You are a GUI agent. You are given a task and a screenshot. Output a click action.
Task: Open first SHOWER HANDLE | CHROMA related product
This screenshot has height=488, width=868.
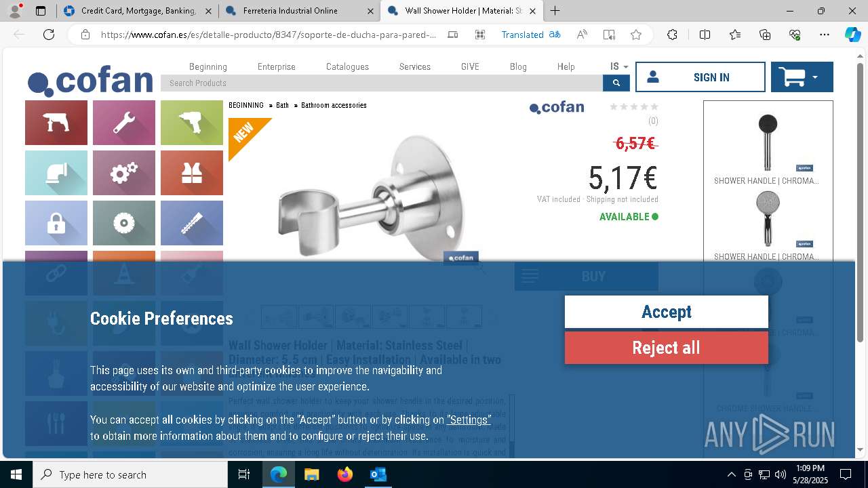(x=768, y=148)
